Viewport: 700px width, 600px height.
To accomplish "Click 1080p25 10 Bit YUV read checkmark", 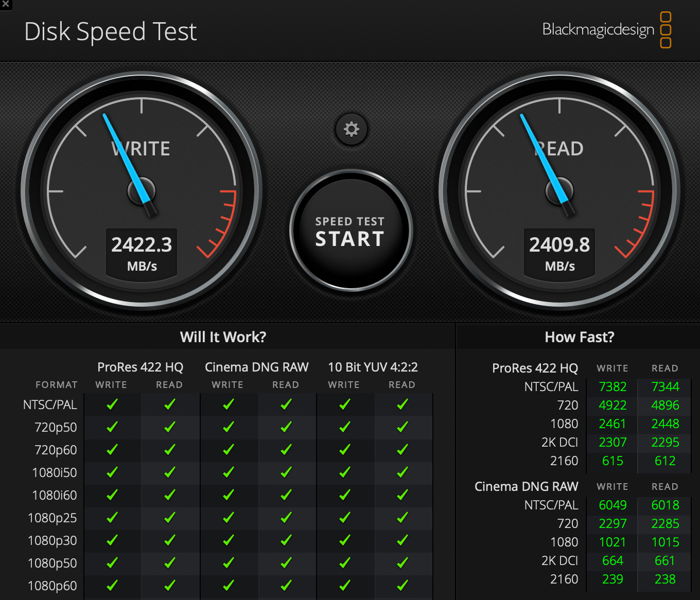I will (402, 518).
